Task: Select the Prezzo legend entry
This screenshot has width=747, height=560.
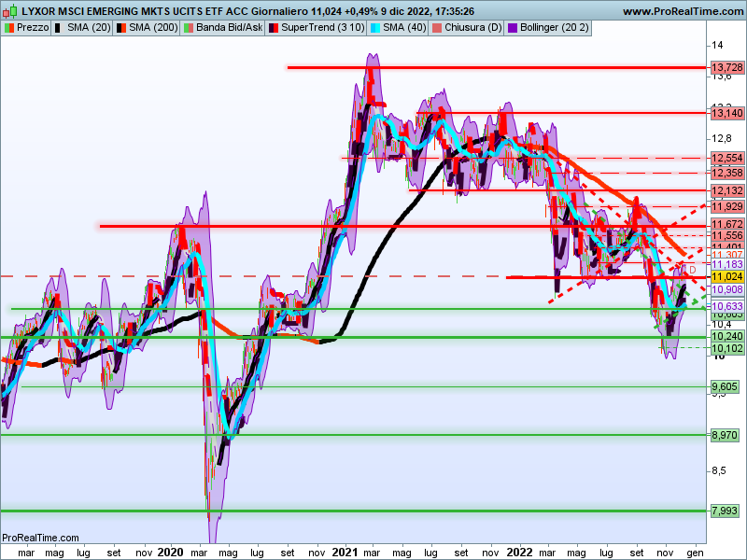Action: click(26, 28)
